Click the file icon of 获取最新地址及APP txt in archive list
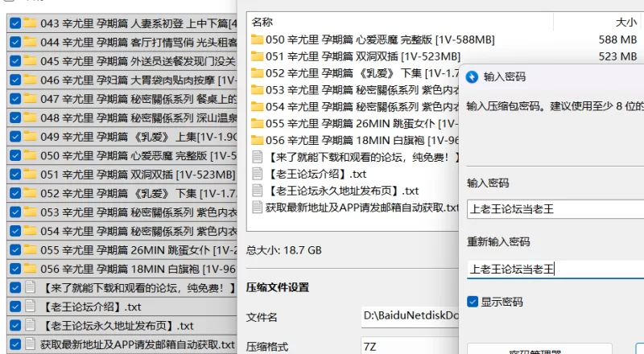Viewport: 644px width, 354px height. 257,208
